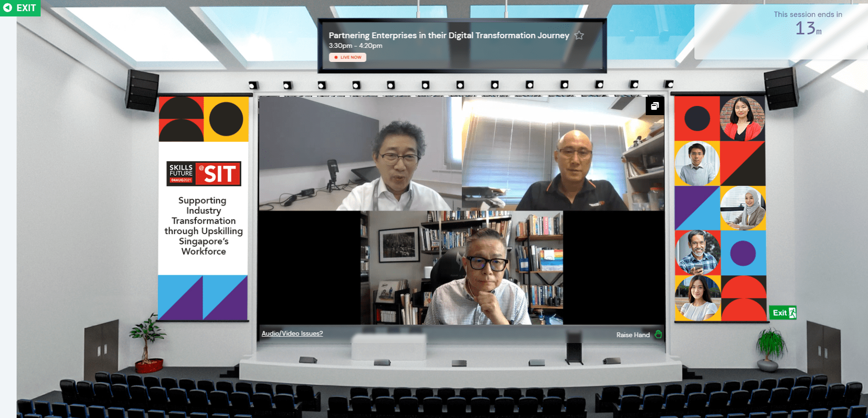Screen dimensions: 868x418
Task: Click the green Exit sign near the right banner
Action: [783, 313]
